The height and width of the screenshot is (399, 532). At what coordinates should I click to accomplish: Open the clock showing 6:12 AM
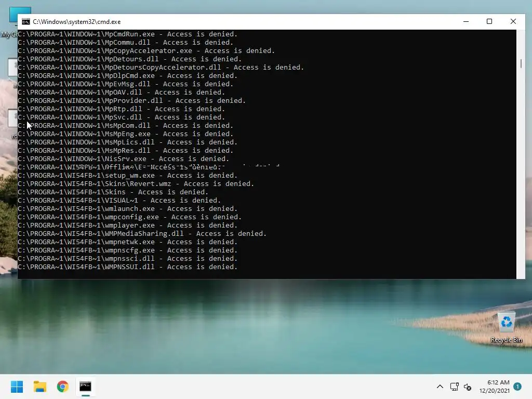tap(495, 387)
